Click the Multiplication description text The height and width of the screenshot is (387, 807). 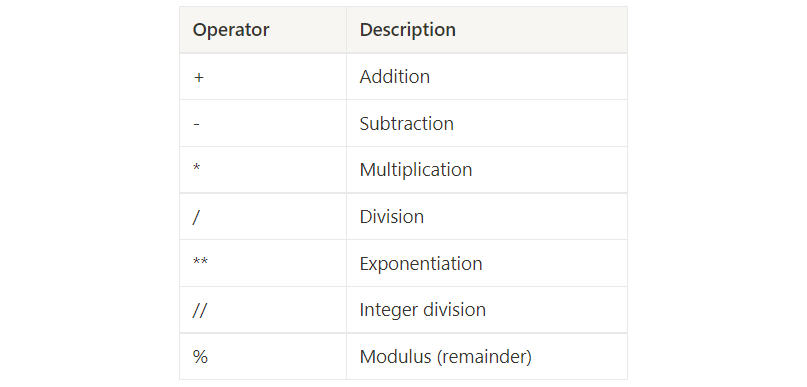tap(416, 170)
